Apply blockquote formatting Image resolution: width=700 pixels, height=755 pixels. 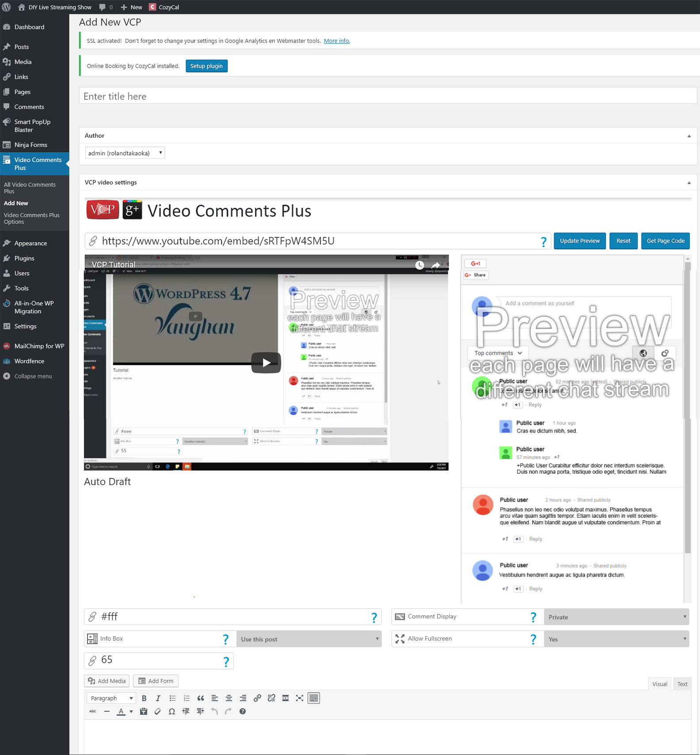pyautogui.click(x=201, y=698)
